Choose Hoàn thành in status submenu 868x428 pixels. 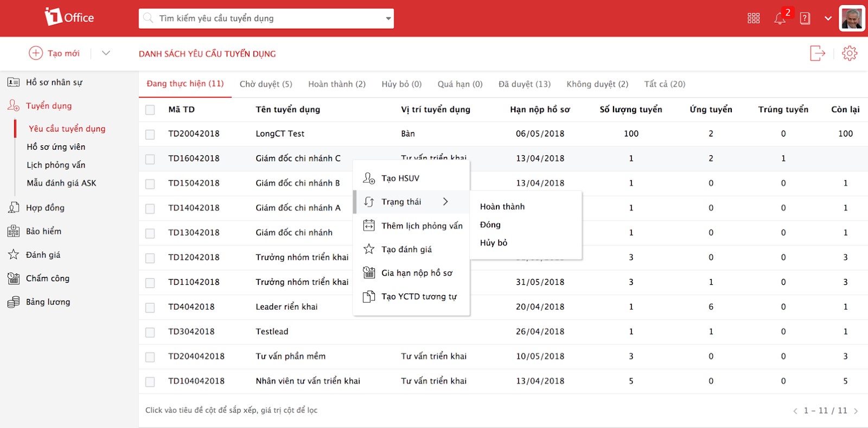tap(502, 207)
